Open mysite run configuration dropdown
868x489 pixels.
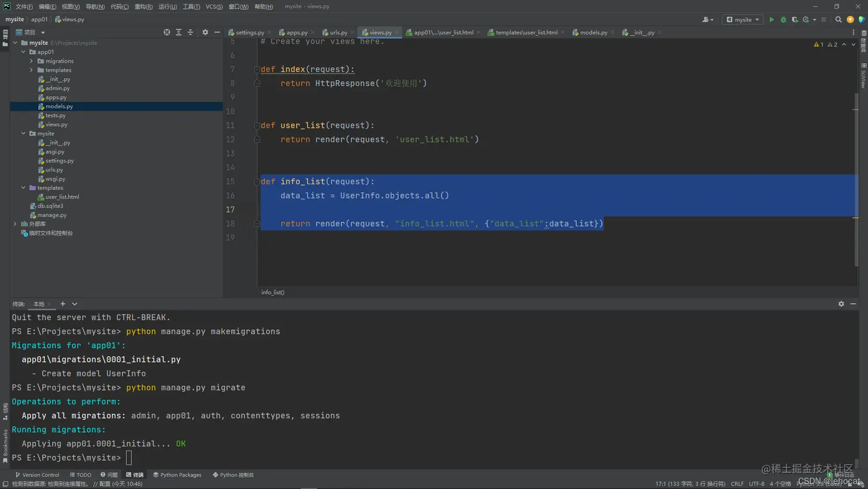pos(742,20)
